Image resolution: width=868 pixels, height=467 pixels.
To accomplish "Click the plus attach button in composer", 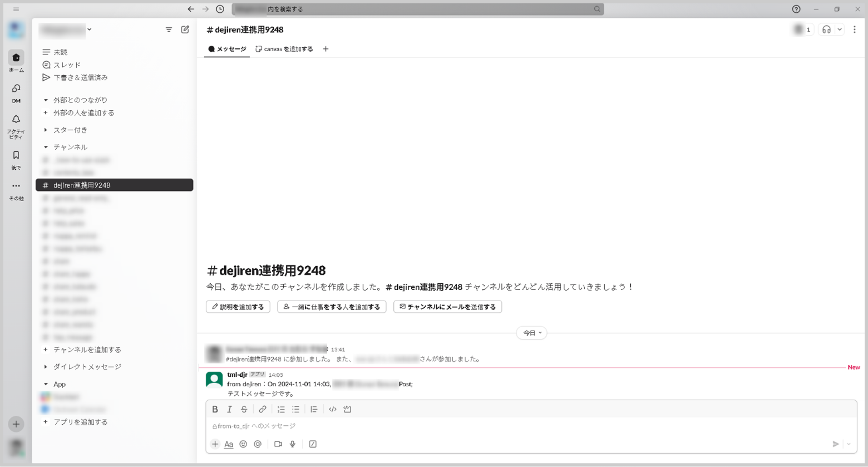I will (x=215, y=444).
